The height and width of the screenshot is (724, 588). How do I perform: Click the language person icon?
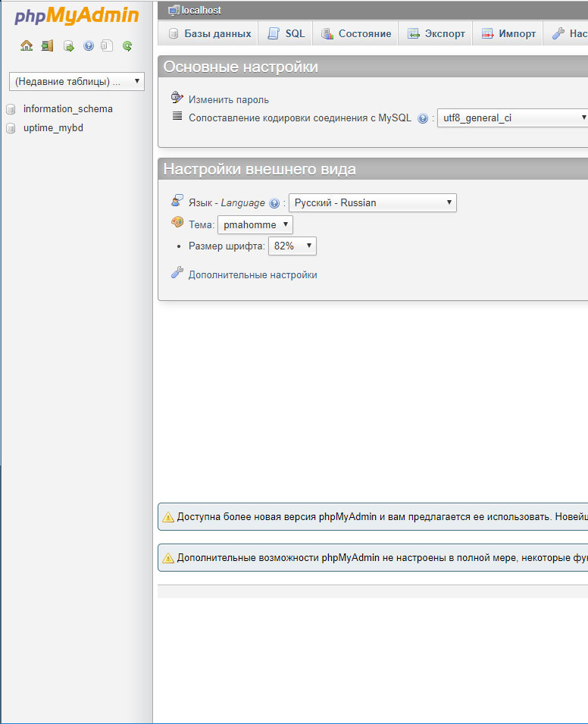(177, 200)
